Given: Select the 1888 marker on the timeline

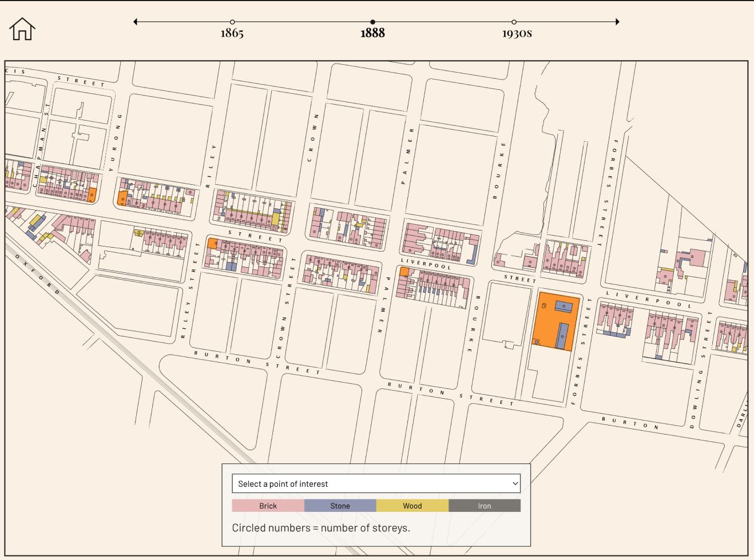Looking at the screenshot, I should pyautogui.click(x=372, y=21).
